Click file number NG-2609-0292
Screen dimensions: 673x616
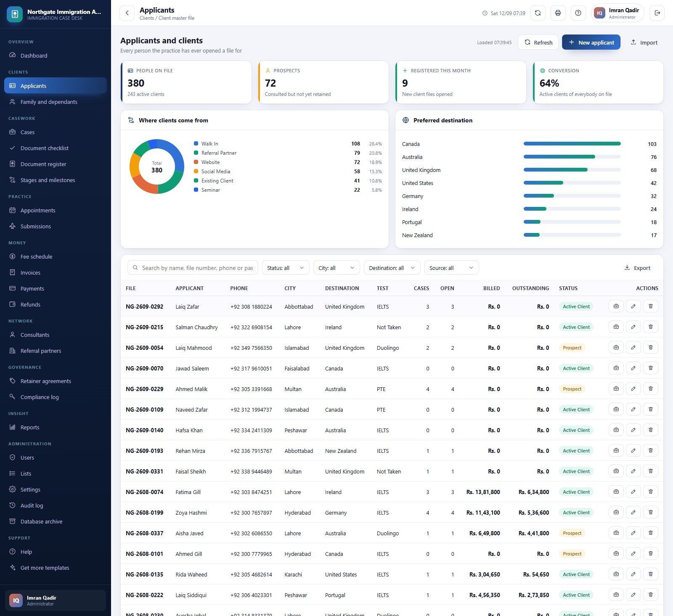pyautogui.click(x=144, y=307)
